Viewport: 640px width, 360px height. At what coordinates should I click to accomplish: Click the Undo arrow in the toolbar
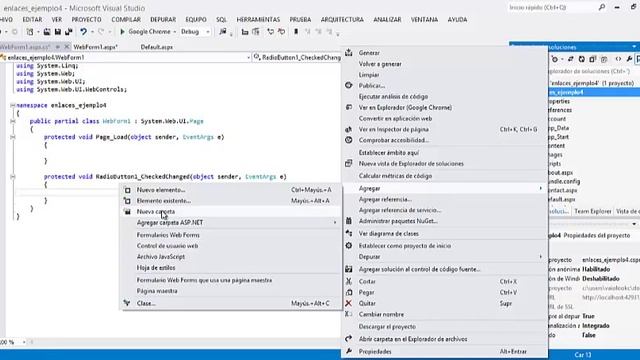coord(83,31)
